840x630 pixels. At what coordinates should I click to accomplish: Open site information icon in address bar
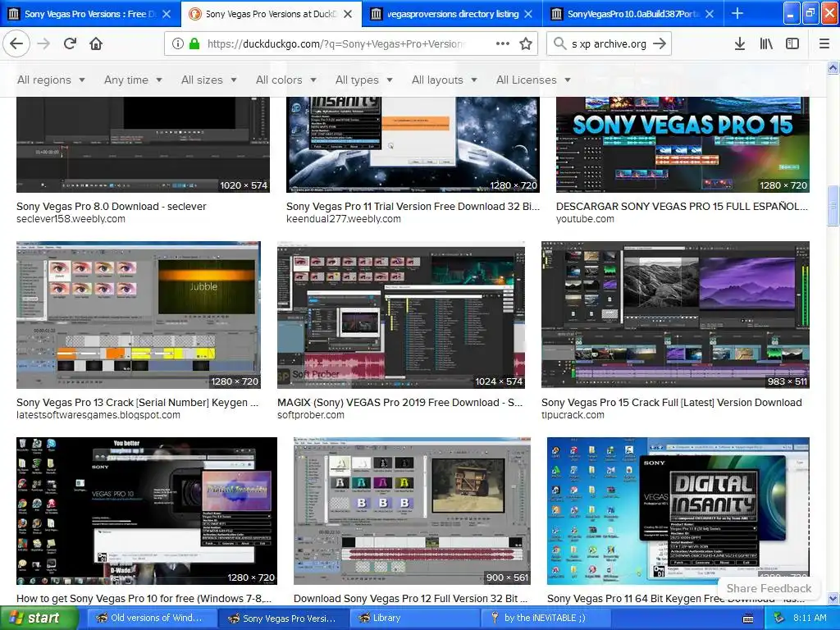(177, 44)
